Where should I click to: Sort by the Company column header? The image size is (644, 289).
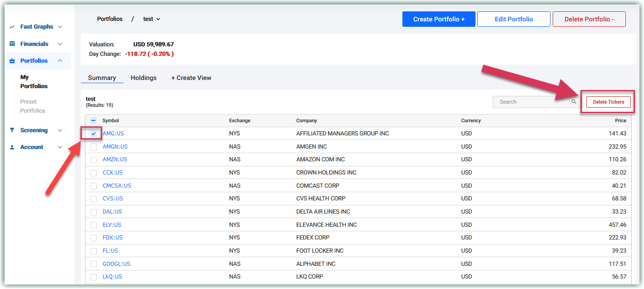click(307, 121)
